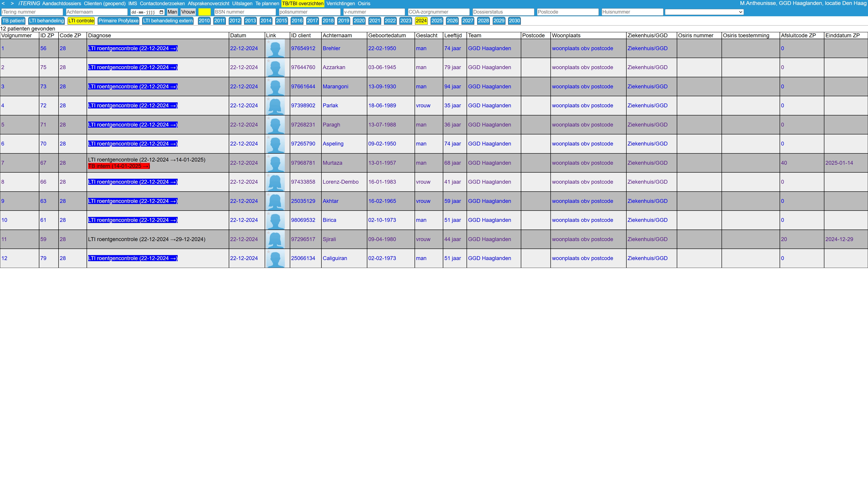Click the yellow swatch next to Vrouw
The width and height of the screenshot is (868, 488).
pos(204,12)
